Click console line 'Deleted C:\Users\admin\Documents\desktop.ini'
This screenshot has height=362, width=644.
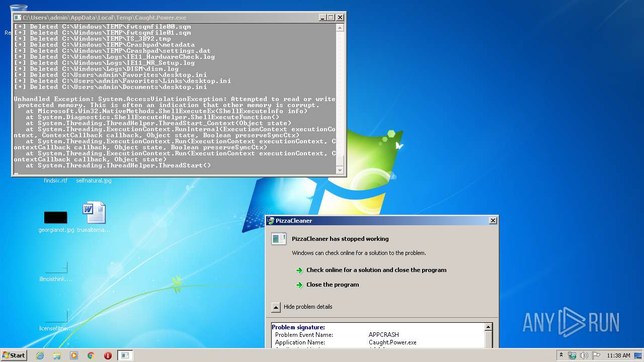[110, 87]
